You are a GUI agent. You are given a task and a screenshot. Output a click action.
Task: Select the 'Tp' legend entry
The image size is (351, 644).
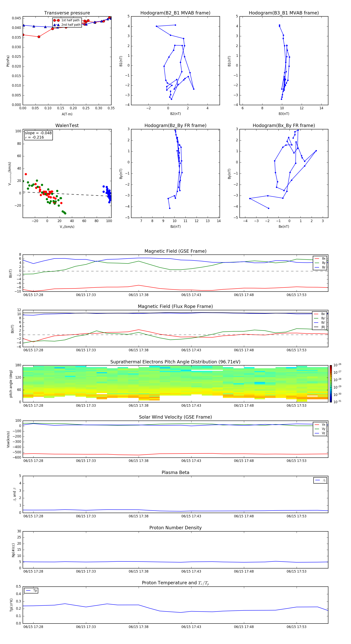[x=31, y=591]
